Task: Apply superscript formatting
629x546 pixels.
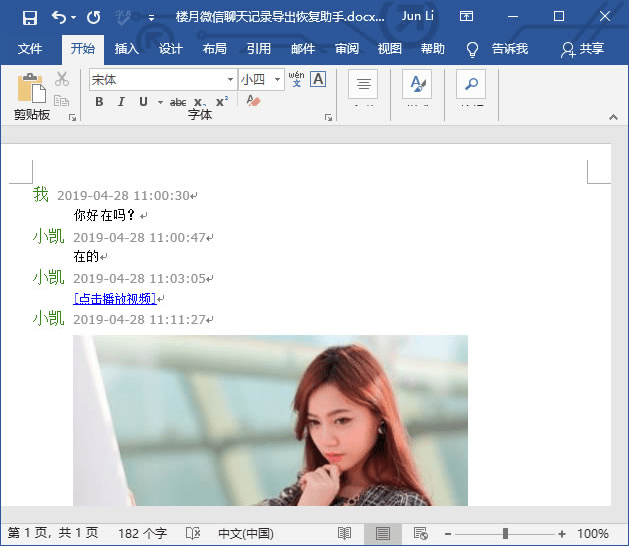Action: (222, 102)
